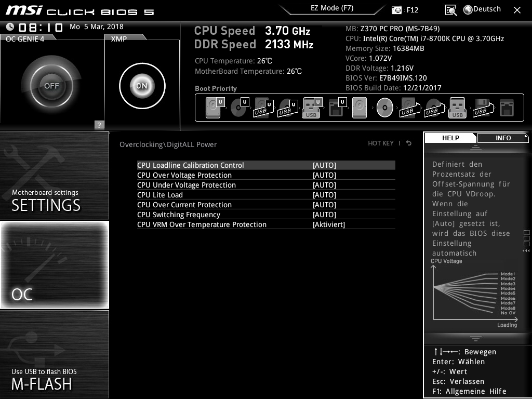
Task: Click the date Mo 5 Mar, 2018
Action: [96, 26]
